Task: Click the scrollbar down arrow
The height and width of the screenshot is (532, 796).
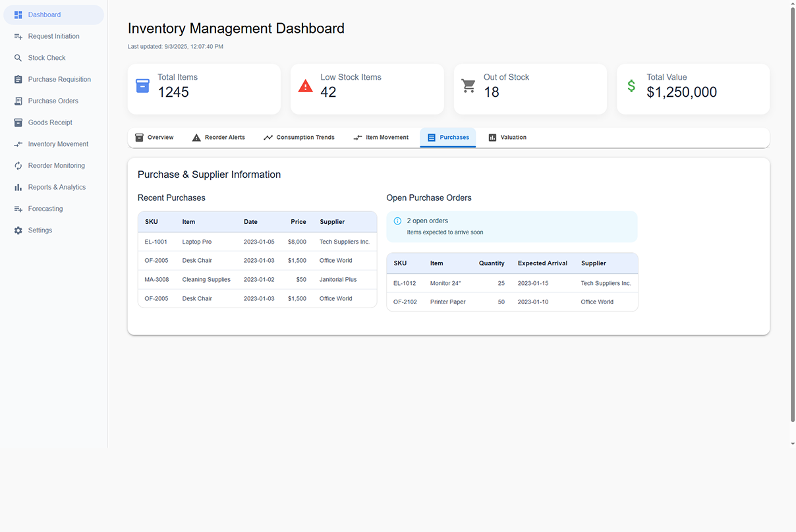Action: (793, 444)
